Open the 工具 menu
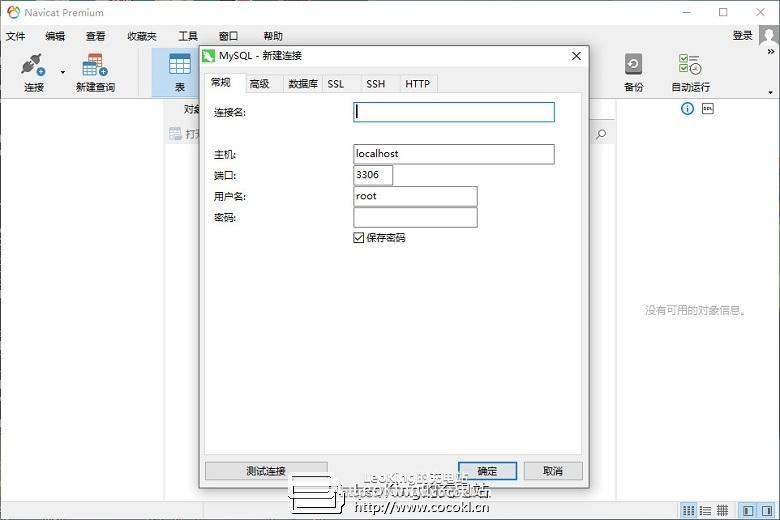This screenshot has width=780, height=520. (188, 36)
